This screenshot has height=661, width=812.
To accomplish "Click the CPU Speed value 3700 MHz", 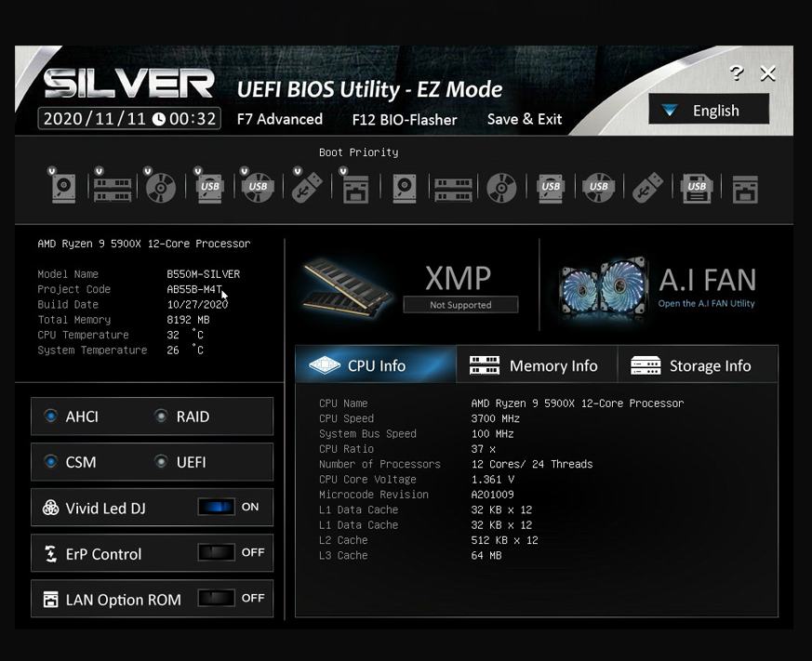I will click(x=495, y=418).
